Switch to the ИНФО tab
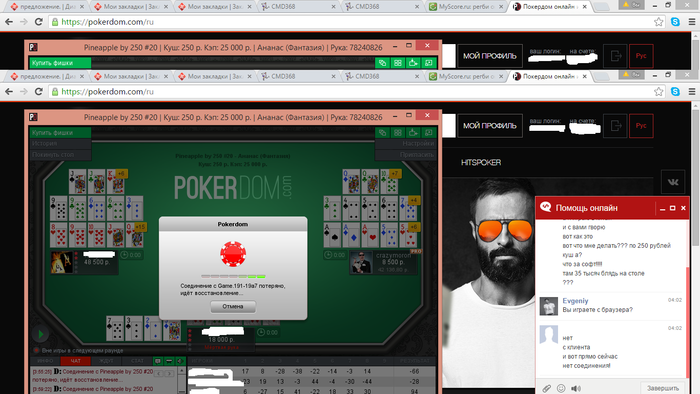The image size is (700, 394). coord(45,361)
